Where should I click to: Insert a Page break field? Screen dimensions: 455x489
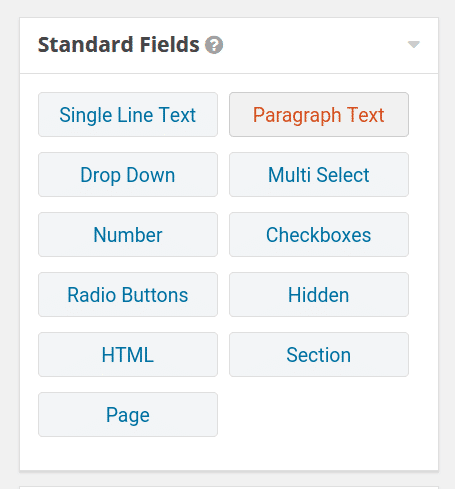[128, 415]
